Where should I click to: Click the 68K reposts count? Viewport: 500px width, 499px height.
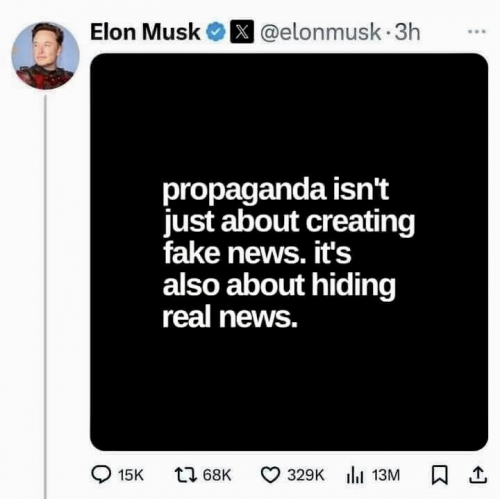coord(217,475)
